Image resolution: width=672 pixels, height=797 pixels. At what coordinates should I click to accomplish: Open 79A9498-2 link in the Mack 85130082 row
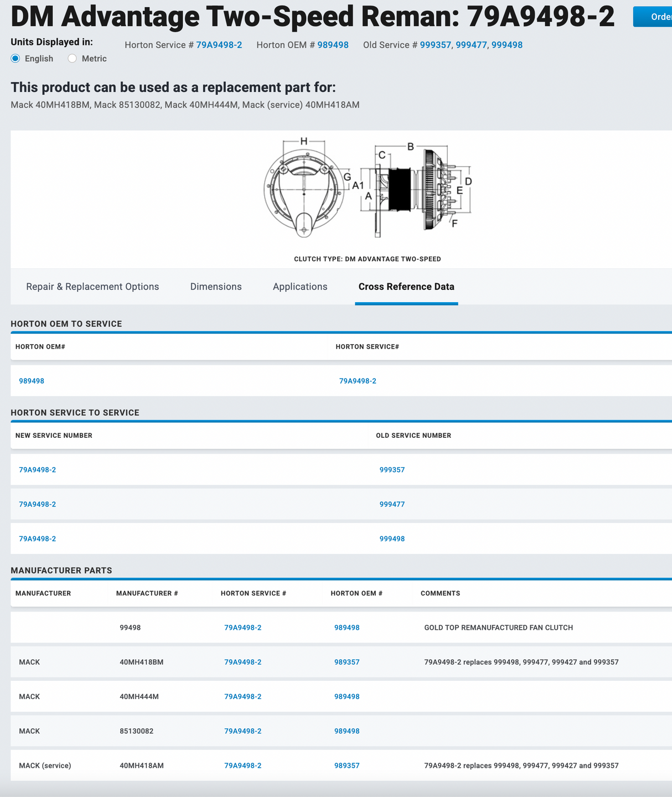(242, 731)
